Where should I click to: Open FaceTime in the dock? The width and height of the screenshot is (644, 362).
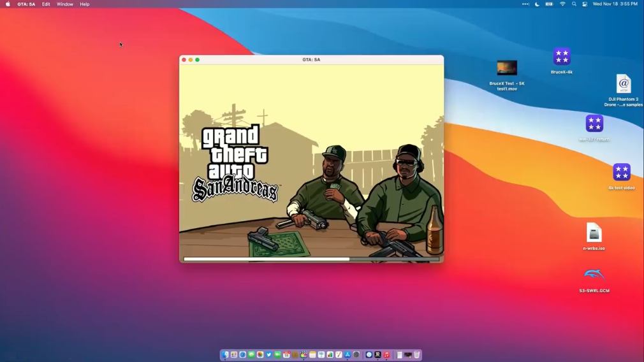277,354
